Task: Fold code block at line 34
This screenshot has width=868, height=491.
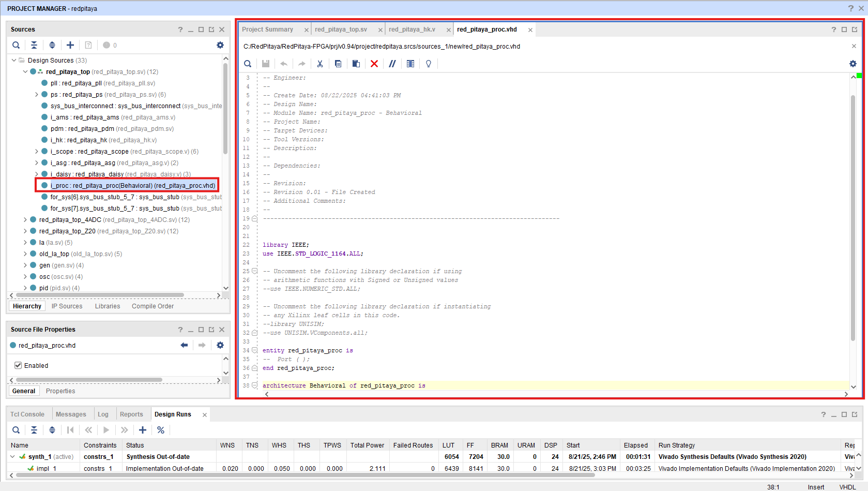Action: [x=254, y=350]
